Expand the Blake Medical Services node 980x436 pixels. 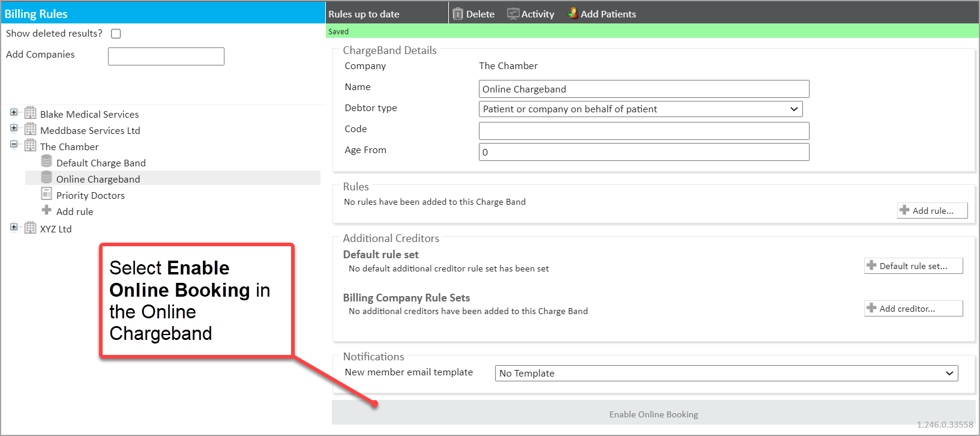(14, 112)
